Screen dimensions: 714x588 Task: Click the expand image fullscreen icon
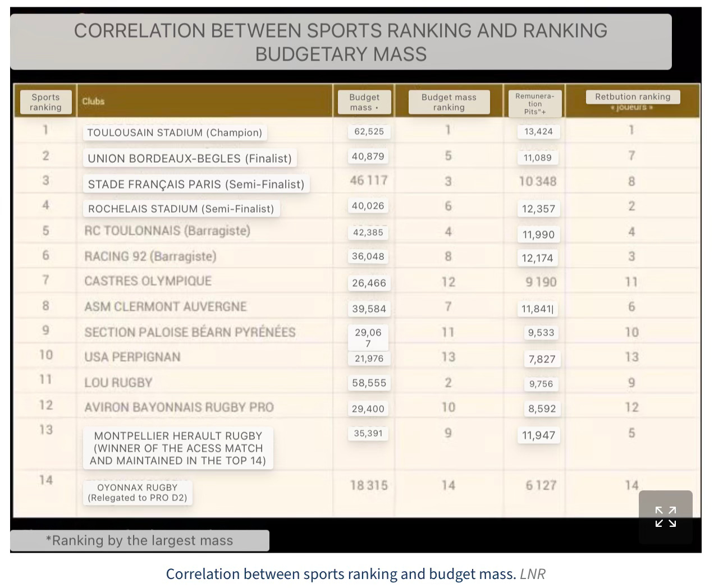665,517
